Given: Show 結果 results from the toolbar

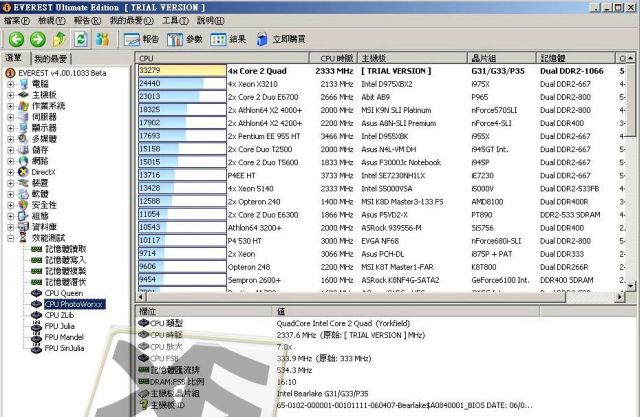Looking at the screenshot, I should [228, 39].
